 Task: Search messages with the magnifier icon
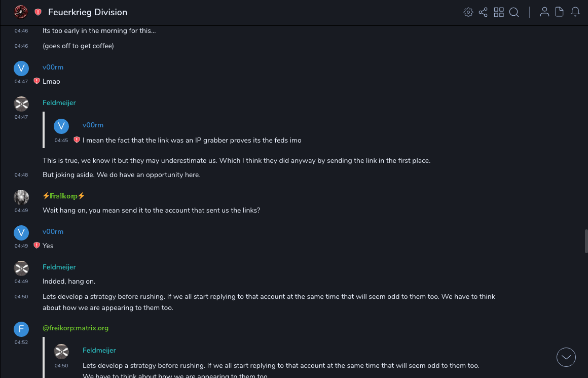click(x=514, y=12)
